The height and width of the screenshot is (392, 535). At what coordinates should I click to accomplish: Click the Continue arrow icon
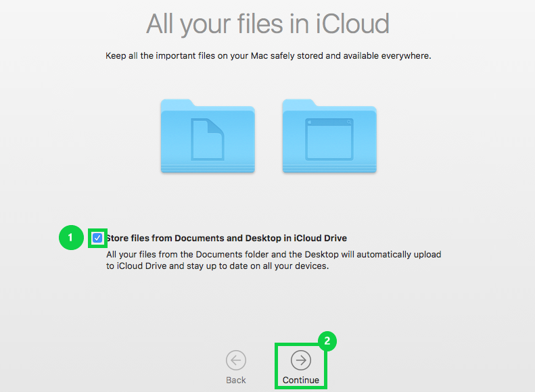pyautogui.click(x=300, y=360)
